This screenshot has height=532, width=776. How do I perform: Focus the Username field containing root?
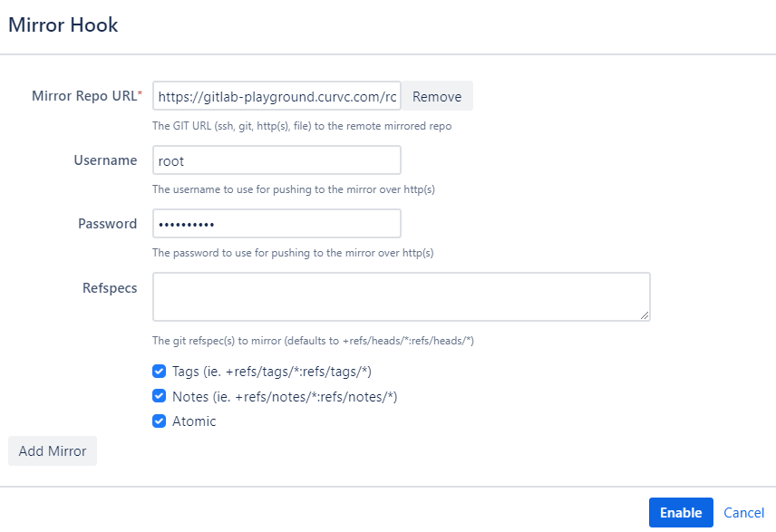tap(276, 160)
